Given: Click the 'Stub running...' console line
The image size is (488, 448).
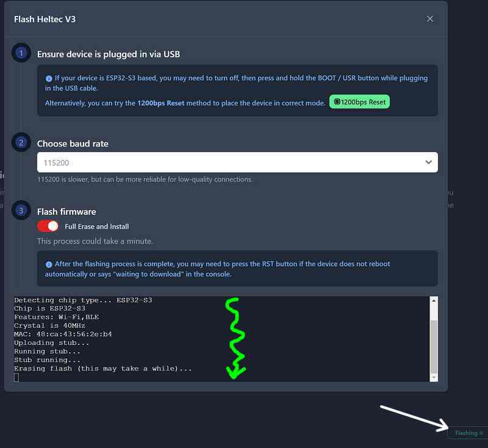Looking at the screenshot, I should point(48,360).
